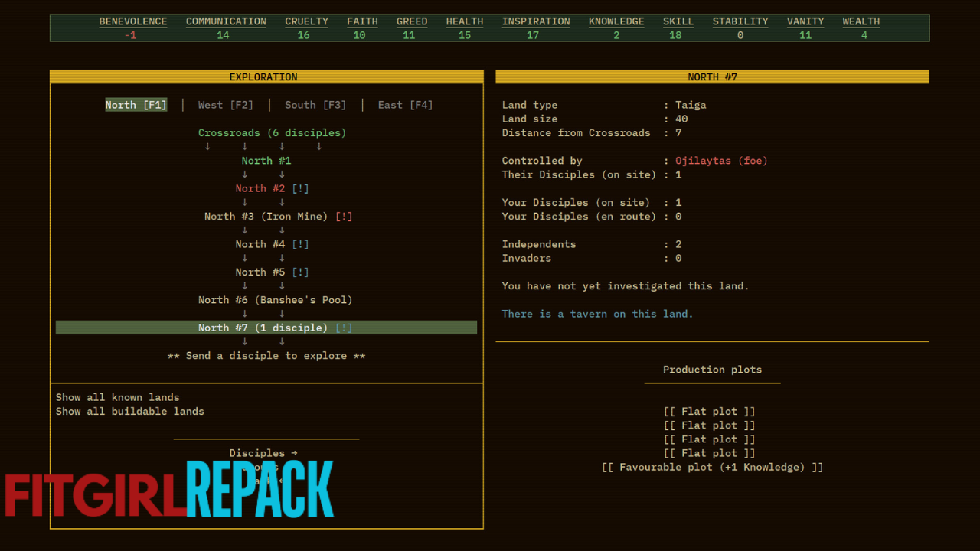Viewport: 980px width, 551px height.
Task: Click Show all known lands
Action: point(117,397)
